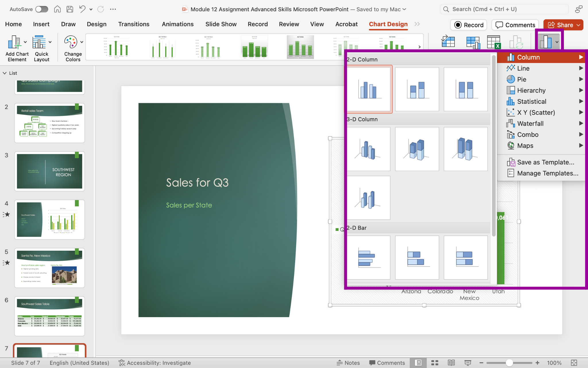Select the Stacked Bar chart type
The height and width of the screenshot is (368, 588).
click(417, 258)
